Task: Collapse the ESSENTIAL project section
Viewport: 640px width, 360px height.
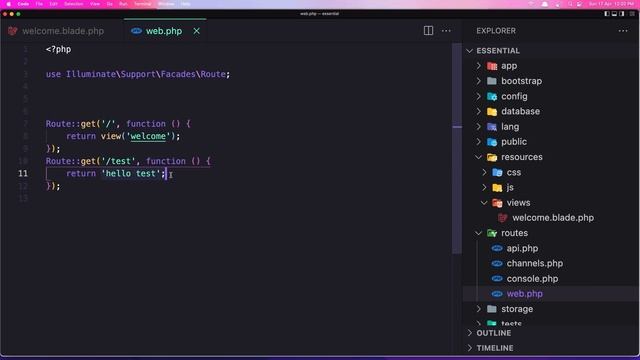Action: point(469,51)
